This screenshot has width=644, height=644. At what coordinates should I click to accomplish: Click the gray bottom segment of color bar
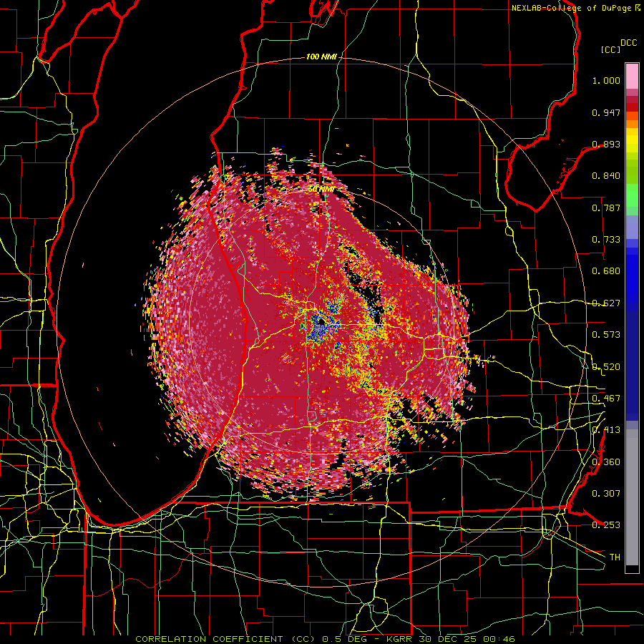pos(632,497)
